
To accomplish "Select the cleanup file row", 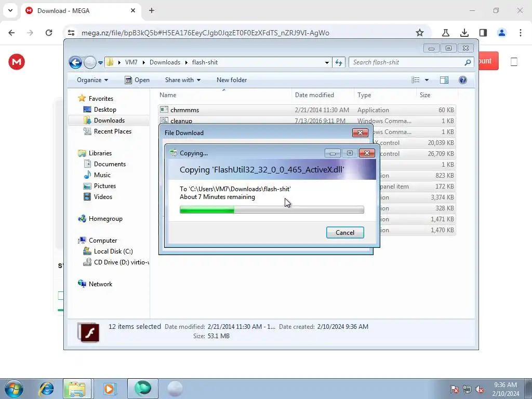I will click(x=307, y=120).
